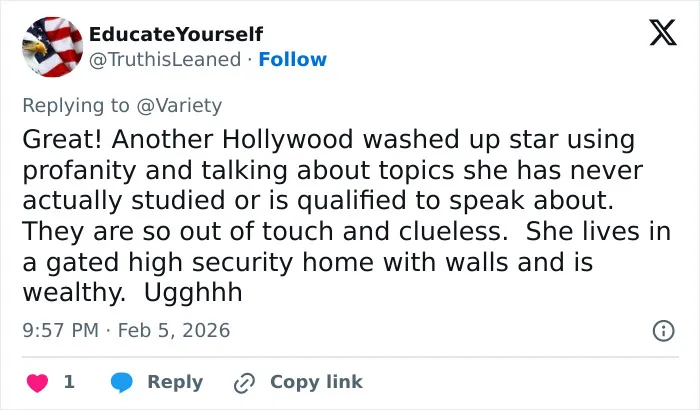Click the phrase "gated high security home"

209,262
